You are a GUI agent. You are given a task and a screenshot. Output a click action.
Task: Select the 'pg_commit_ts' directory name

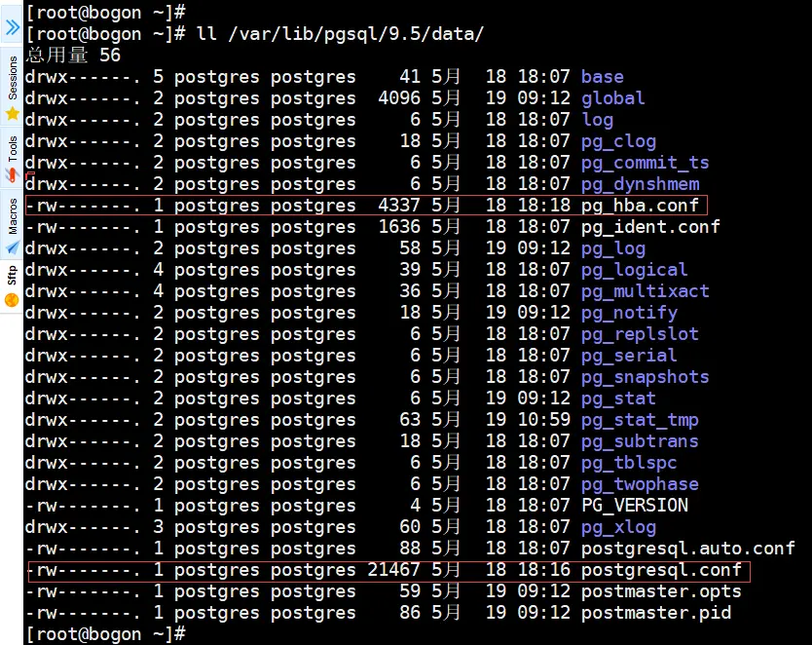coord(645,163)
